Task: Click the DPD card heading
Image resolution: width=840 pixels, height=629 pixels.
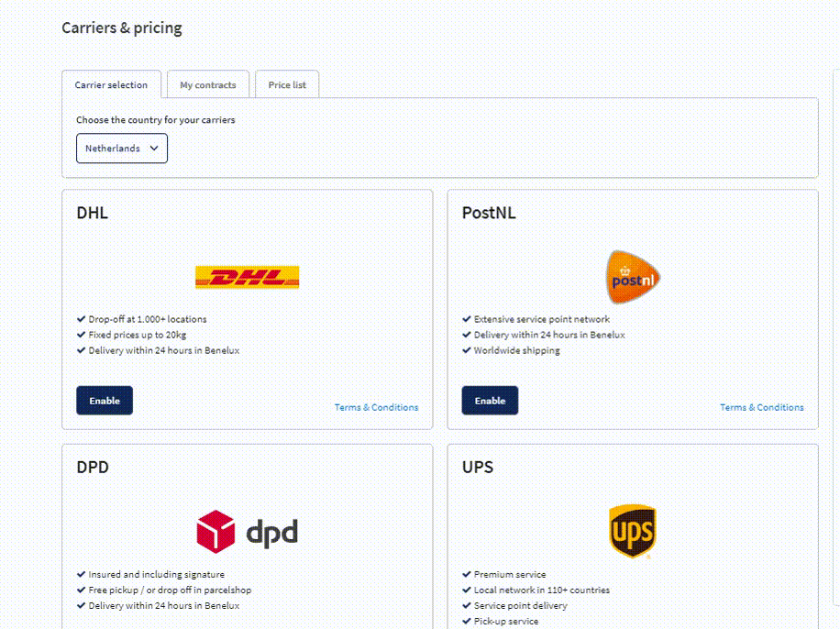Action: pyautogui.click(x=93, y=468)
